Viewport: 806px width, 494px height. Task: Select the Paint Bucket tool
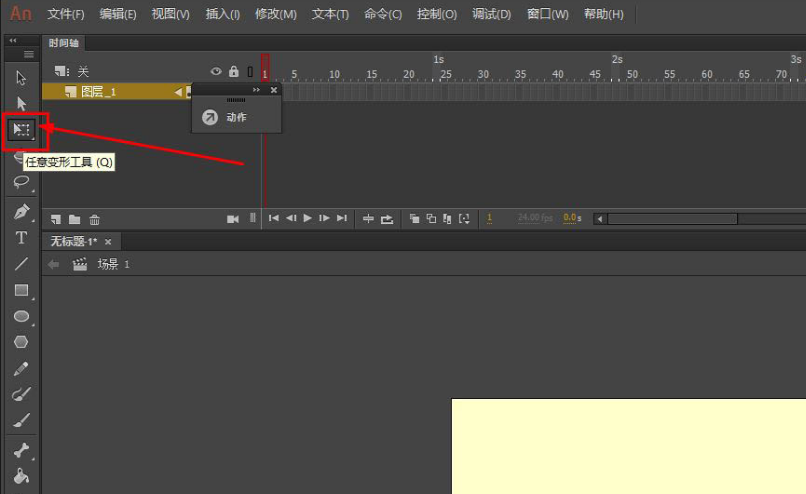click(21, 477)
